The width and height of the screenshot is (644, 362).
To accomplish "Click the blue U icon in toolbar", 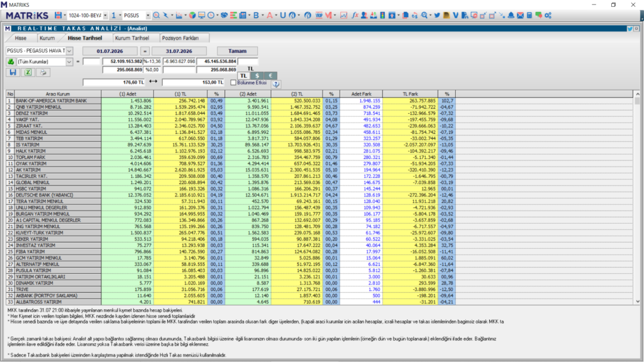I will coord(282,15).
